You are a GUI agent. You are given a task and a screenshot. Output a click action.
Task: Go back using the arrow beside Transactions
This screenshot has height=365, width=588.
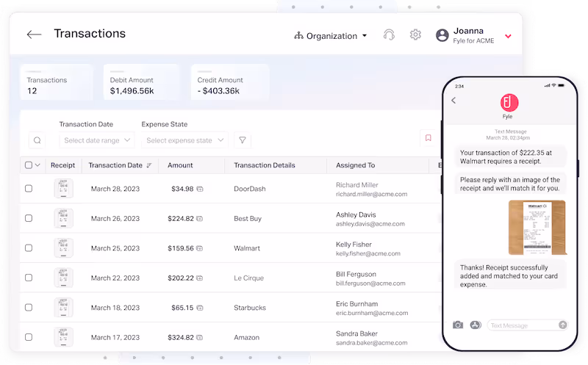[x=34, y=35]
